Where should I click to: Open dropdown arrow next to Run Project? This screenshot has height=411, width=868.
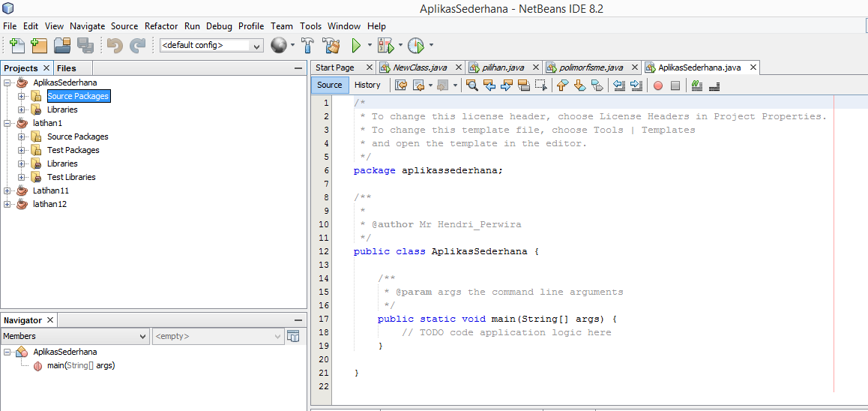[x=370, y=46]
